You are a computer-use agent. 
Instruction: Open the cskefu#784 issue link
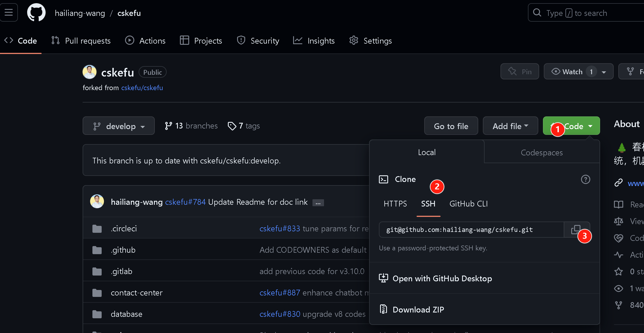[185, 202]
